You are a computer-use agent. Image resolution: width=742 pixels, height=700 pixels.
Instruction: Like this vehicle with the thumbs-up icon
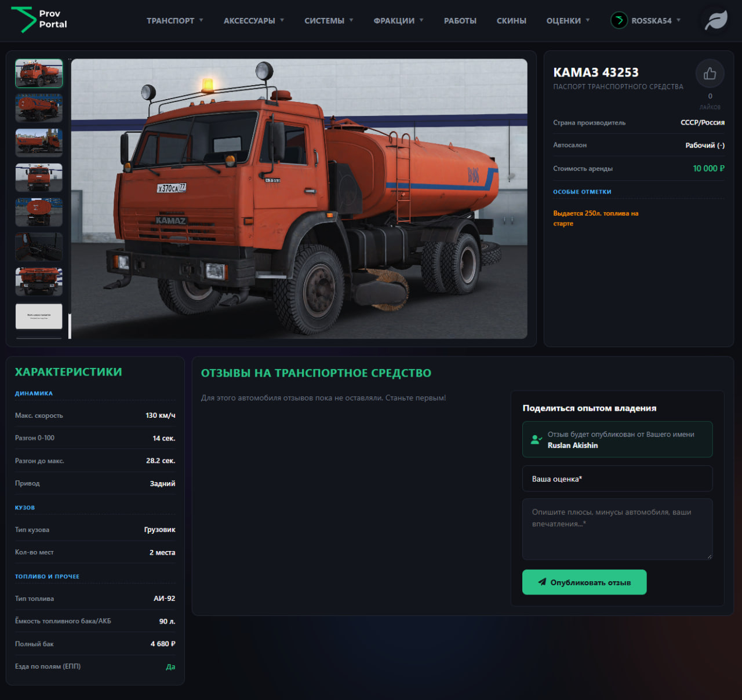710,74
